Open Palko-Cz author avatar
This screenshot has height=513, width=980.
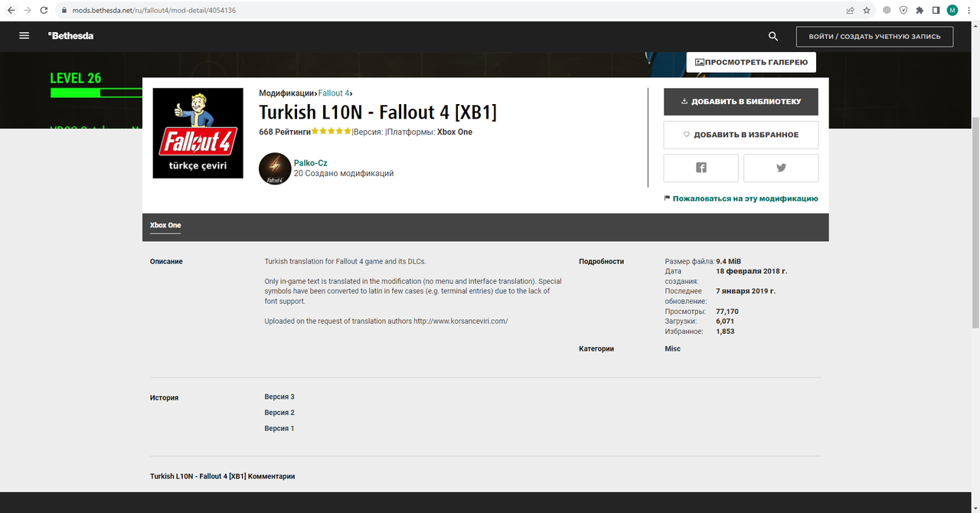(275, 168)
